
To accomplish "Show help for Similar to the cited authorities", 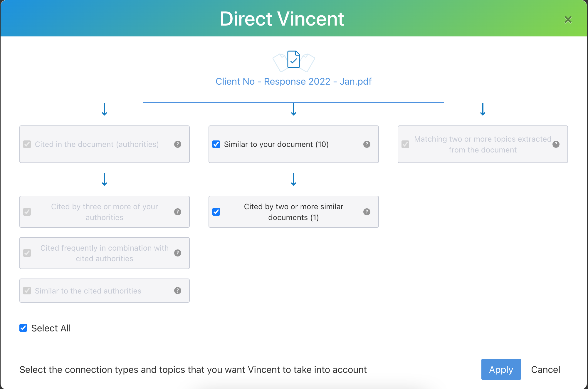I will pos(178,291).
